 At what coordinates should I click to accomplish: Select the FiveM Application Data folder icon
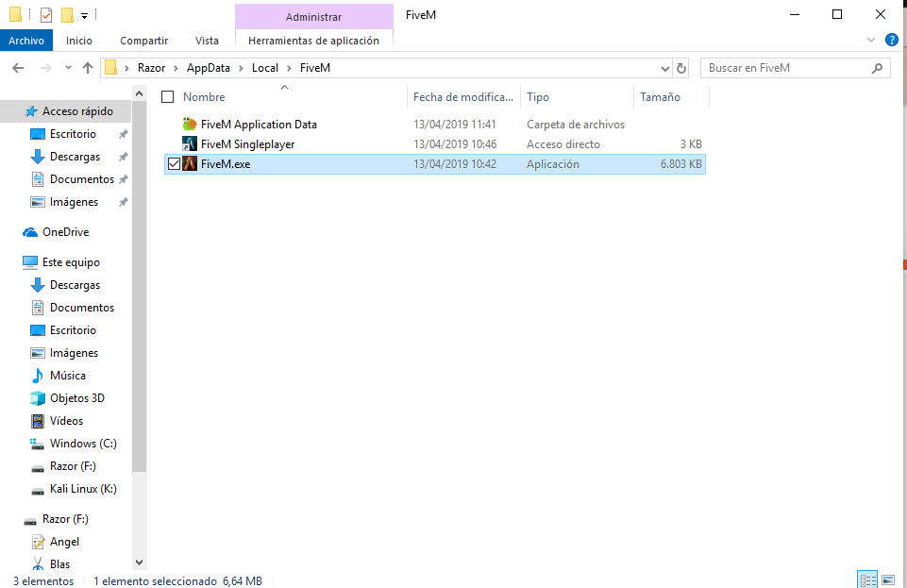tap(190, 124)
